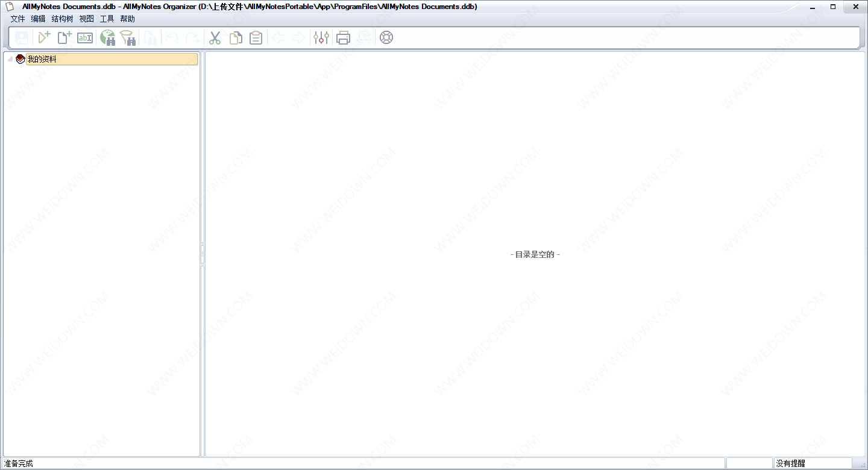The height and width of the screenshot is (470, 868).
Task: Maximize the AllMyNotes Organizer window
Action: click(833, 7)
